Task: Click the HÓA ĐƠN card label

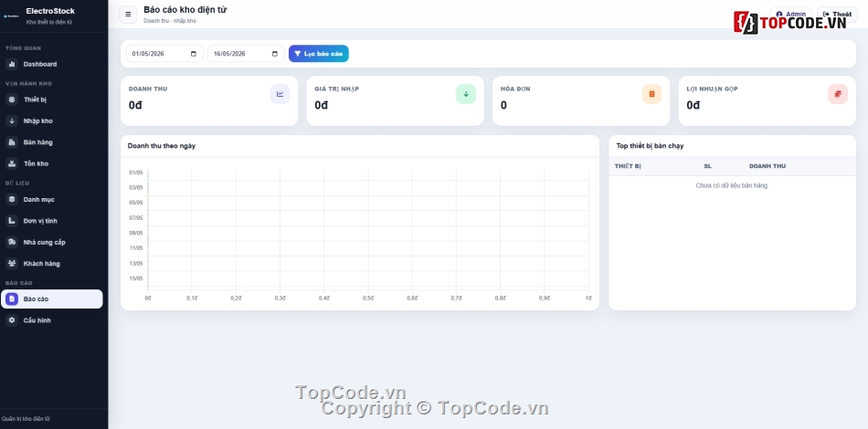Action: tap(515, 89)
